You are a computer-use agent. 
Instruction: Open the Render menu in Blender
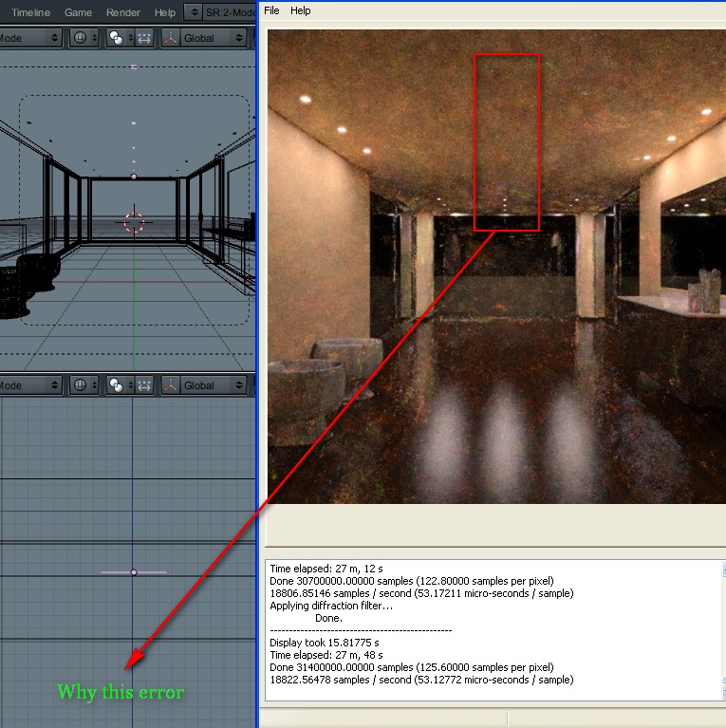click(123, 12)
